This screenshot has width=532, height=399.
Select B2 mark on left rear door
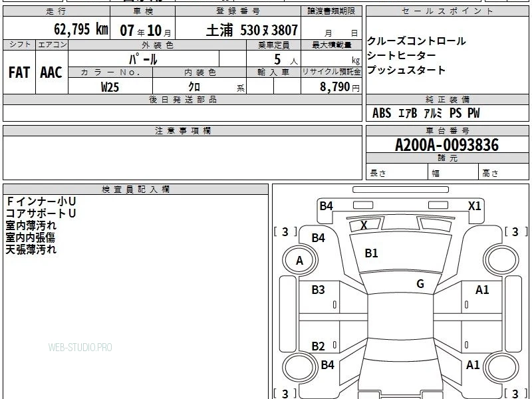point(319,346)
